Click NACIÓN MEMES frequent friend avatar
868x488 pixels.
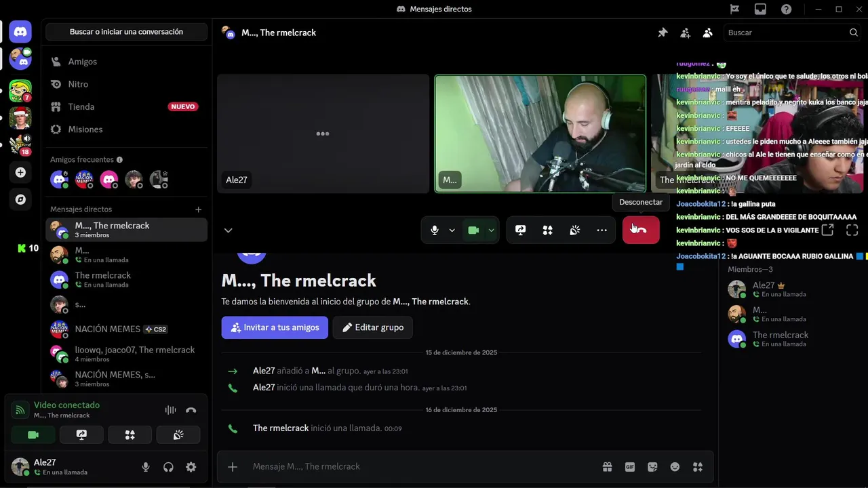pos(84,179)
